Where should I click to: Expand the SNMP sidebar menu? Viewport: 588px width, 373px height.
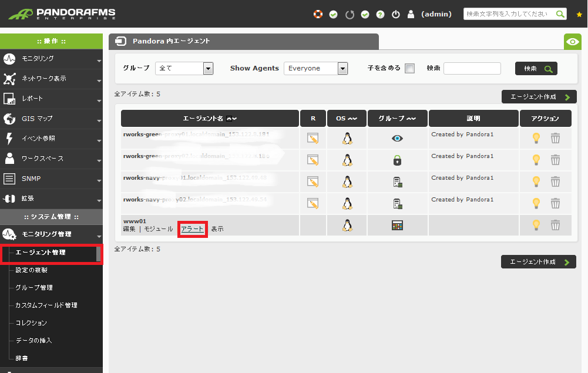coord(51,179)
